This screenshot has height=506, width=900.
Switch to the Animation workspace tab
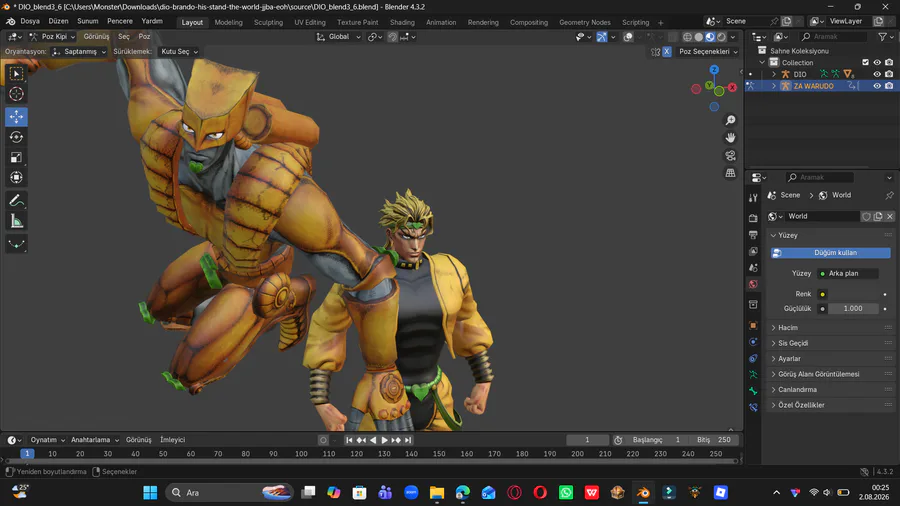(x=441, y=22)
